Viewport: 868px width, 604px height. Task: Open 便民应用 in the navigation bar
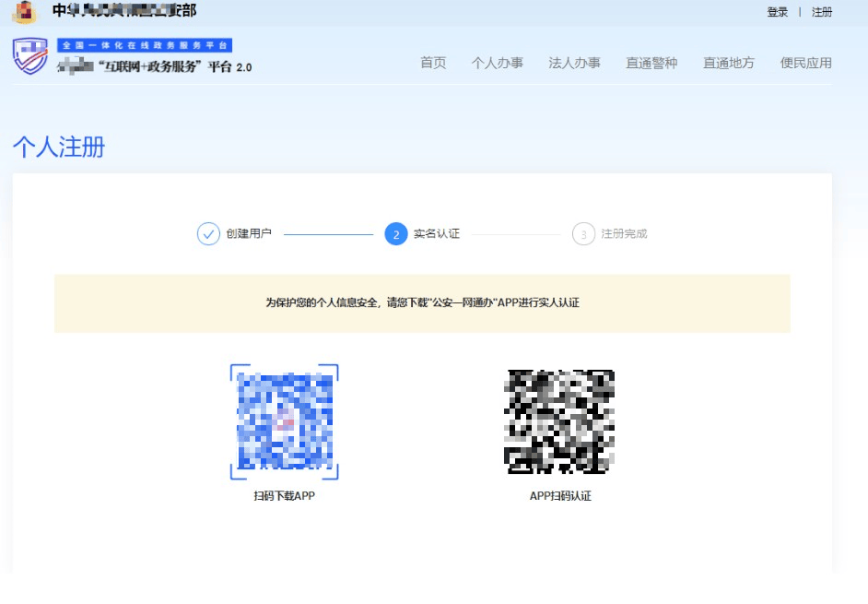tap(806, 63)
